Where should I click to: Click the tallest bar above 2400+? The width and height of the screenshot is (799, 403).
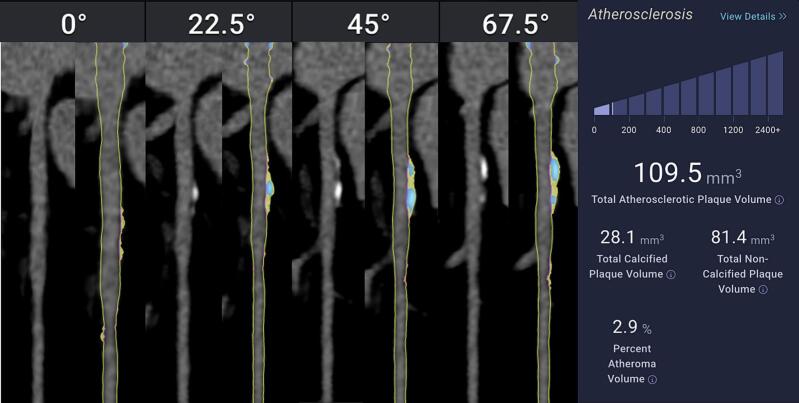click(775, 84)
